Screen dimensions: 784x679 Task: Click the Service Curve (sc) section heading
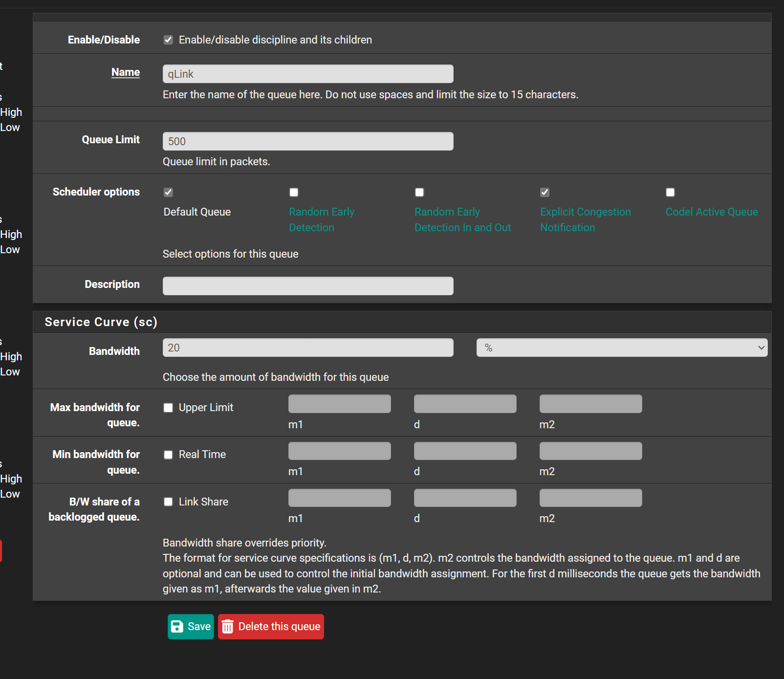tap(101, 322)
